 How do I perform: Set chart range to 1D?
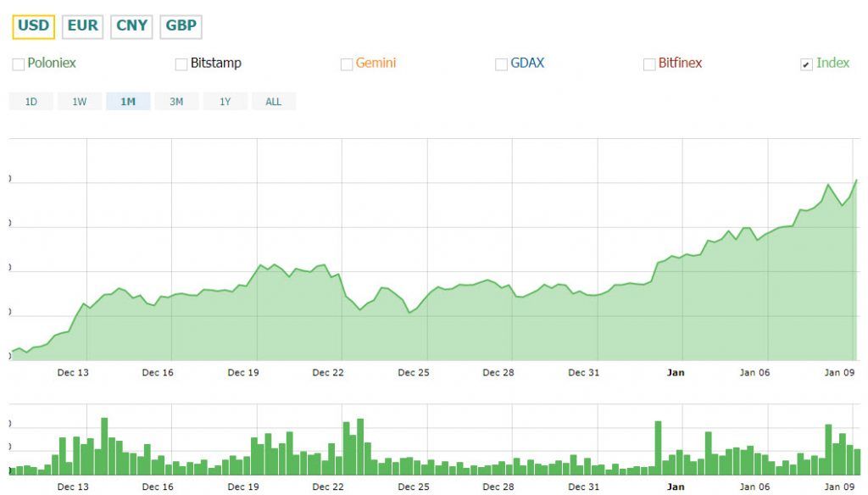31,102
